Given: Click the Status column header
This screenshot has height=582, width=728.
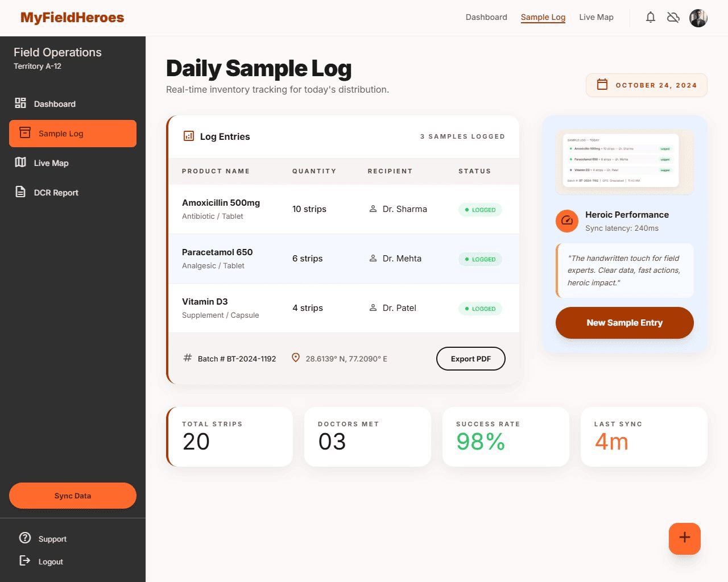Looking at the screenshot, I should pos(475,171).
